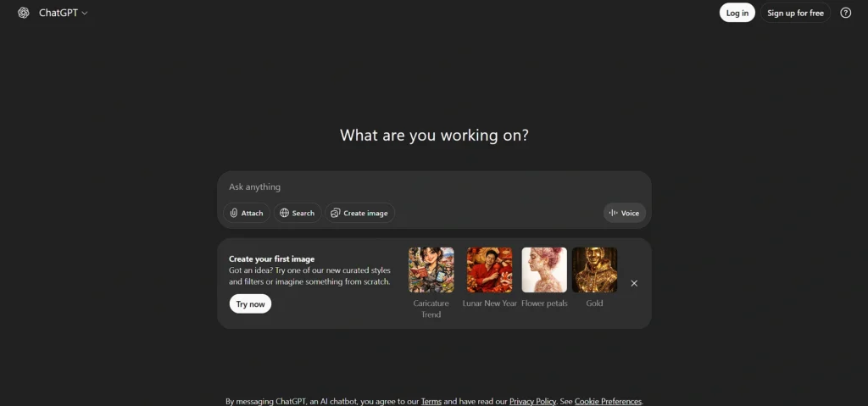Screen dimensions: 868x406
Task: Open the help question mark icon
Action: point(845,13)
